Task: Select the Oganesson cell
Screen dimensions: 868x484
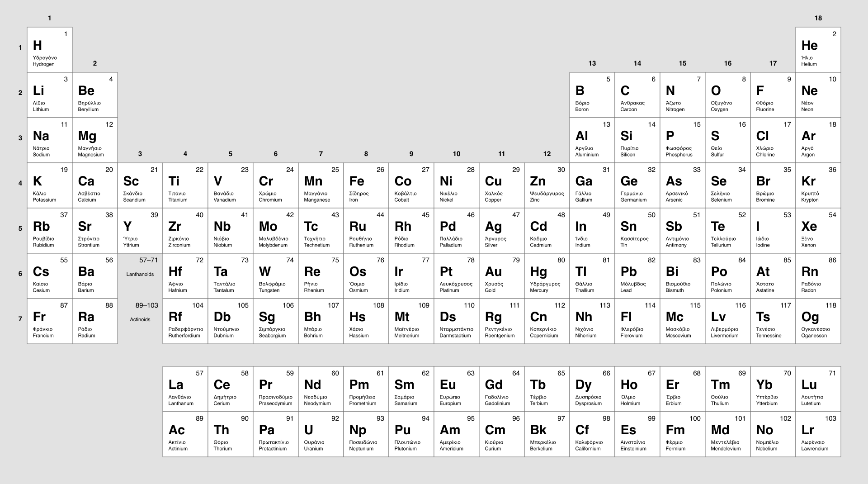Action: [818, 321]
